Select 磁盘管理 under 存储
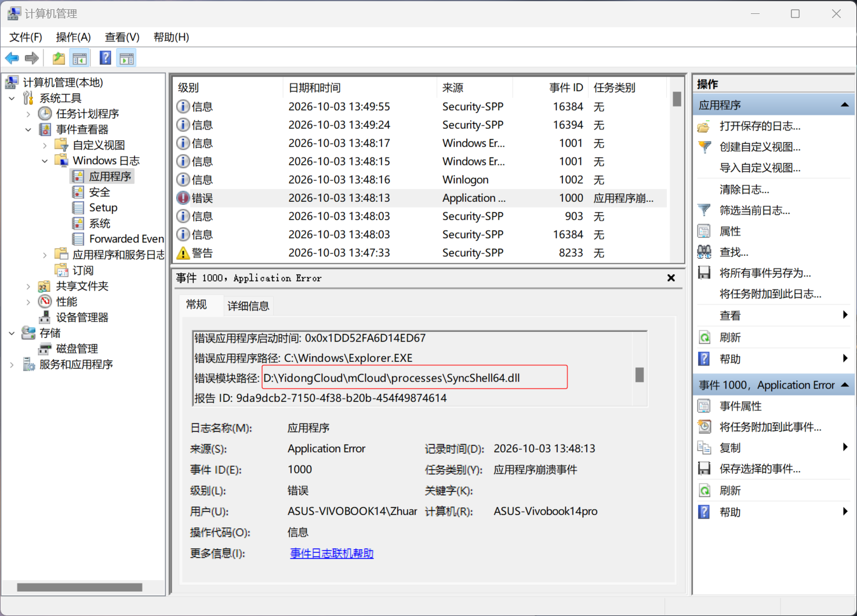857x616 pixels. pos(77,349)
